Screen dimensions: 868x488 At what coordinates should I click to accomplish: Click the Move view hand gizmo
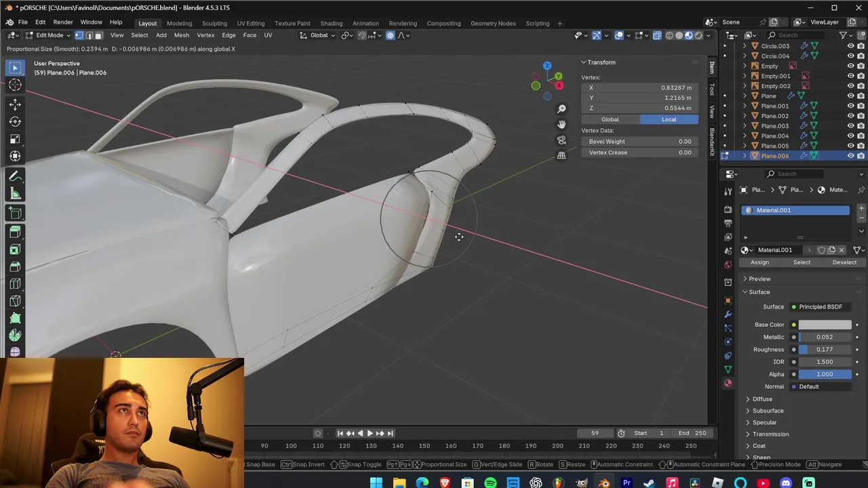point(561,125)
